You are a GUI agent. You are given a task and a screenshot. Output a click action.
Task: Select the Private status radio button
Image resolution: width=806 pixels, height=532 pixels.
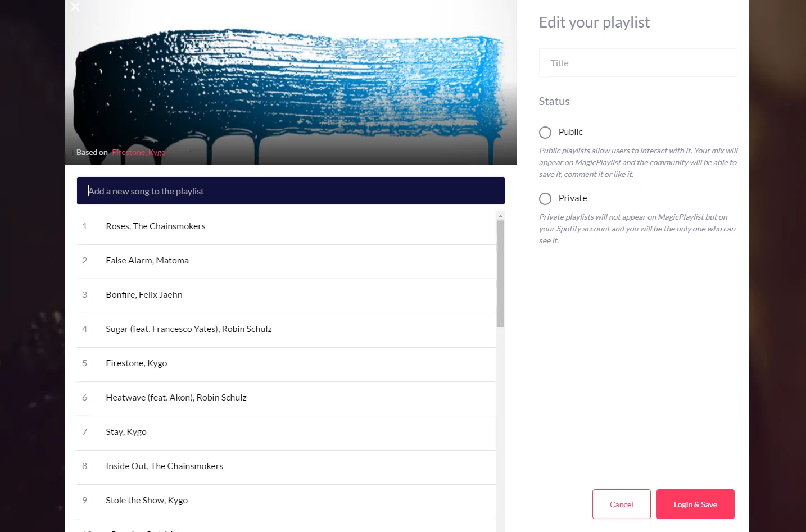[x=545, y=199]
